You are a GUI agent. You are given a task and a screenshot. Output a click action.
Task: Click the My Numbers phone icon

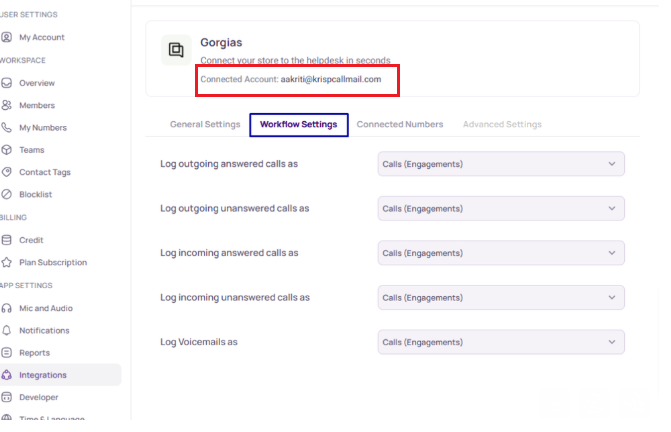point(6,127)
